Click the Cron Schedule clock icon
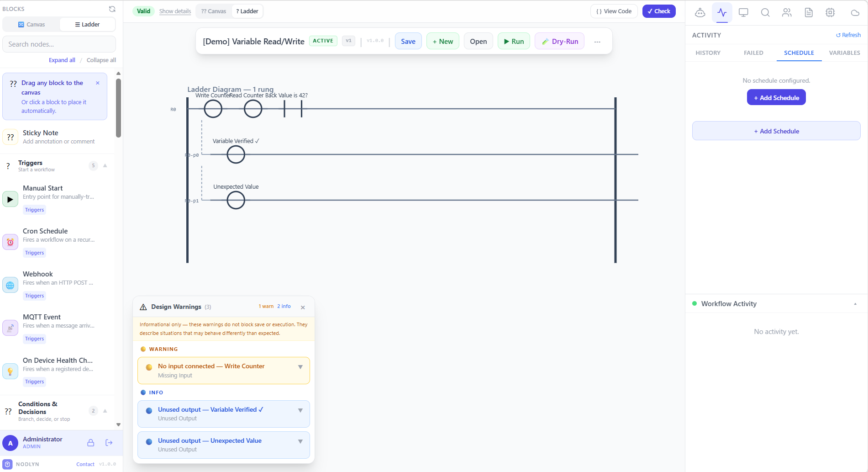The width and height of the screenshot is (868, 472). tap(10, 242)
